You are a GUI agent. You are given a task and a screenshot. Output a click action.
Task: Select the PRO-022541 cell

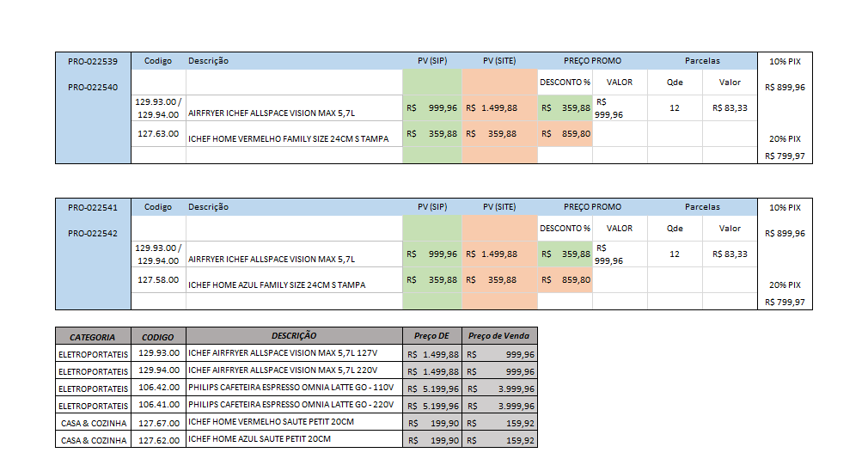[93, 207]
